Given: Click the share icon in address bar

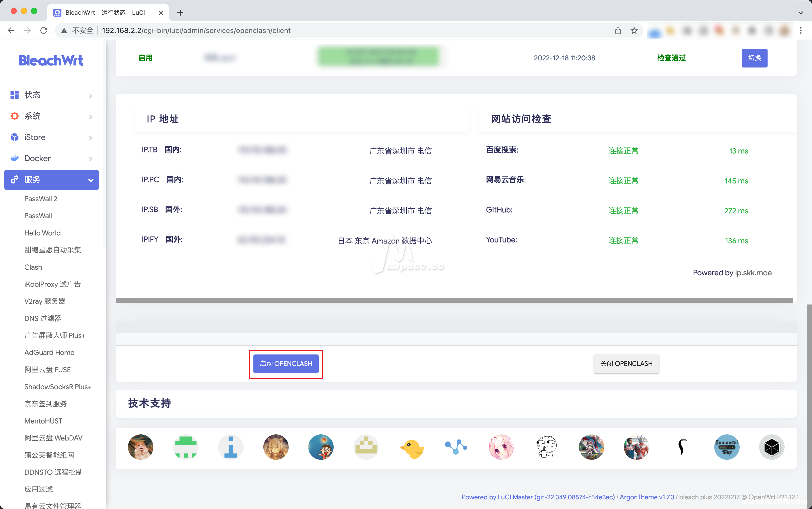Looking at the screenshot, I should point(618,30).
